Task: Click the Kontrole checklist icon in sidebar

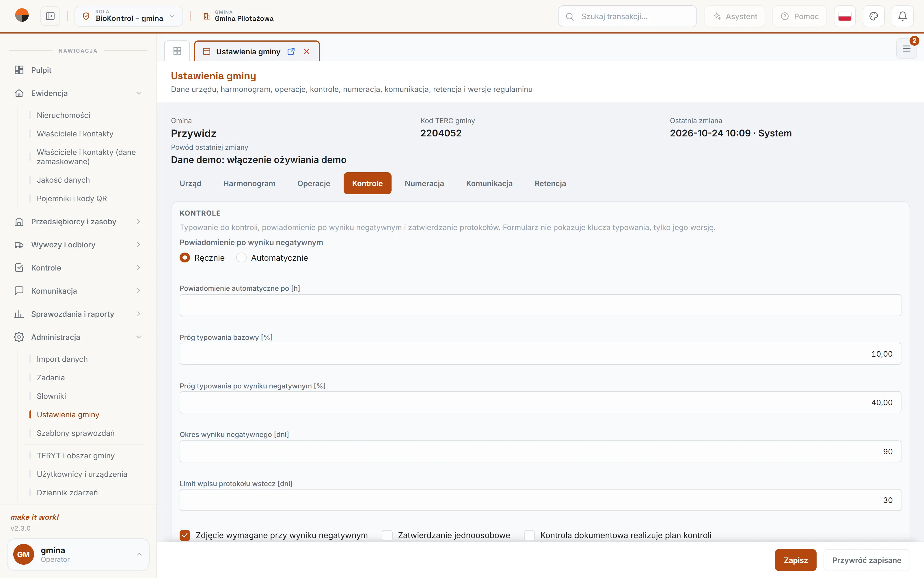Action: [19, 268]
